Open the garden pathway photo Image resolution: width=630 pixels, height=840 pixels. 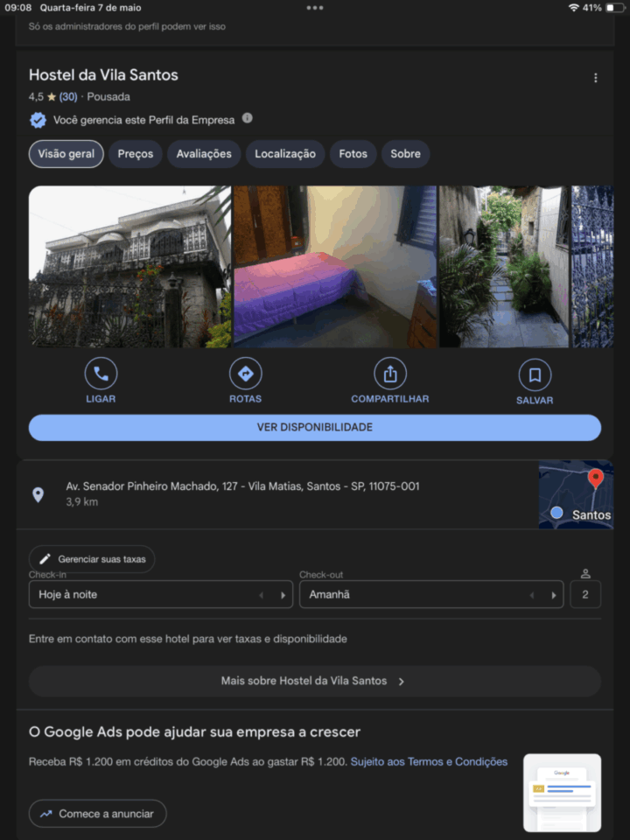(504, 267)
